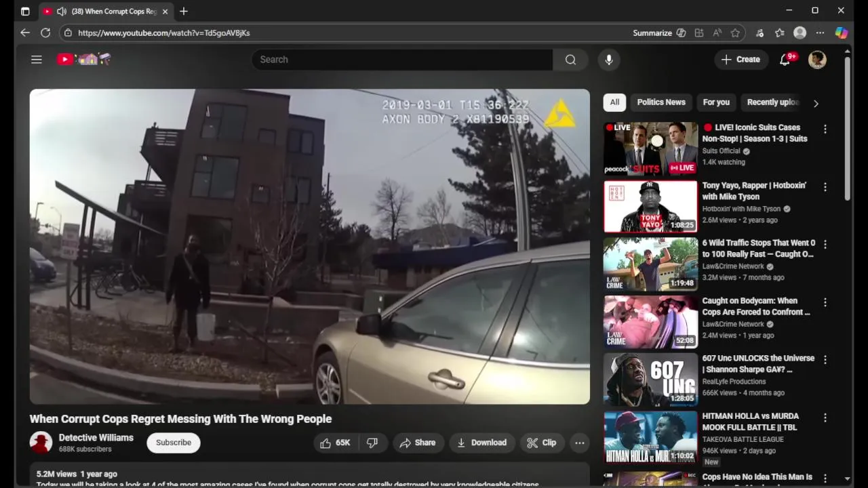868x488 pixels.
Task: Close the When Corrupt Cops tab
Action: point(165,11)
